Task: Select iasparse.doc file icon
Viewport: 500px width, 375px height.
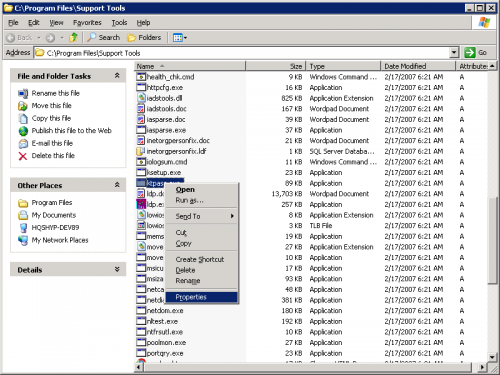Action: click(x=141, y=119)
